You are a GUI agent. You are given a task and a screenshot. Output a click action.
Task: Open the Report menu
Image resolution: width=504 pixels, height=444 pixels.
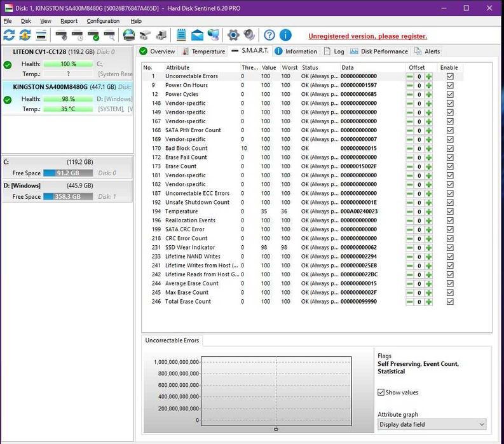69,21
